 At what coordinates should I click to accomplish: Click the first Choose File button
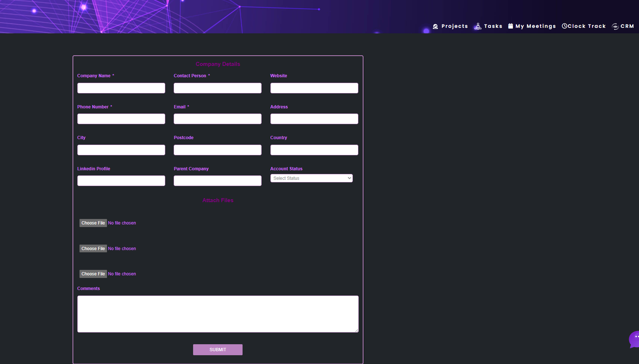coord(93,223)
